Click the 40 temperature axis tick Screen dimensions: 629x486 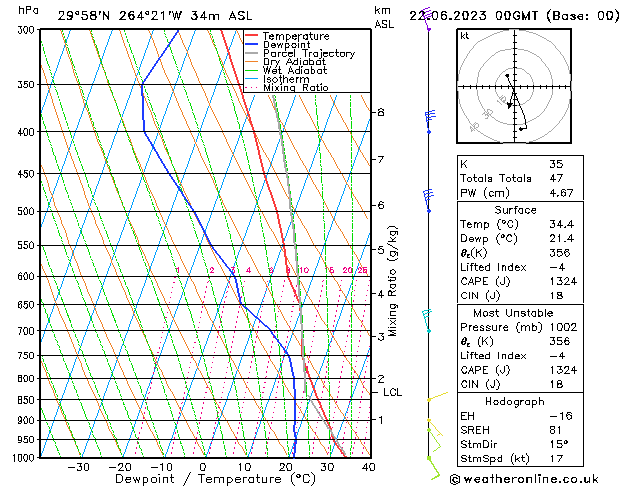(369, 467)
